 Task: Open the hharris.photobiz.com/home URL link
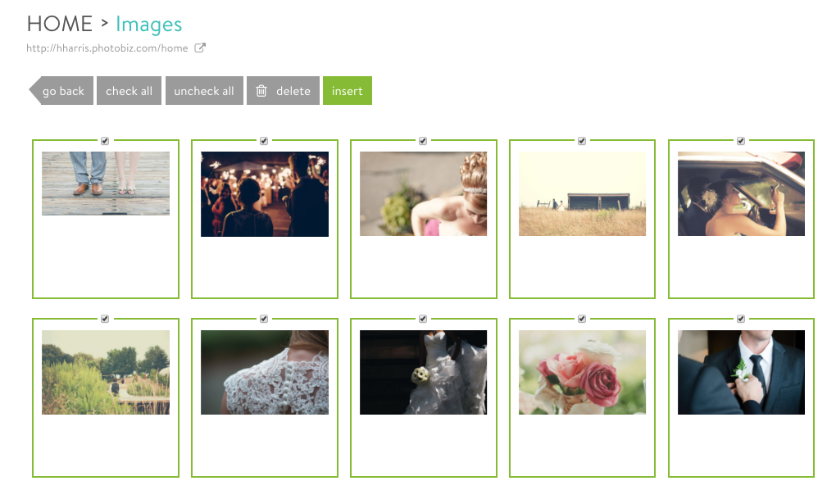pyautogui.click(x=107, y=48)
